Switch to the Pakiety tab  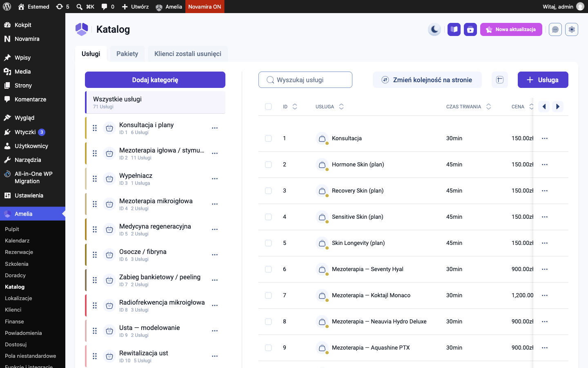coord(127,54)
